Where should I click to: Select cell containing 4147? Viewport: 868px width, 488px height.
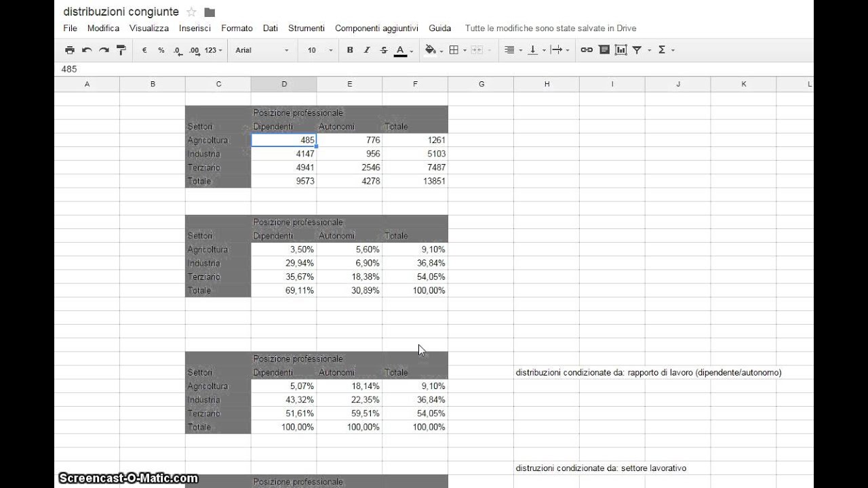(x=283, y=154)
